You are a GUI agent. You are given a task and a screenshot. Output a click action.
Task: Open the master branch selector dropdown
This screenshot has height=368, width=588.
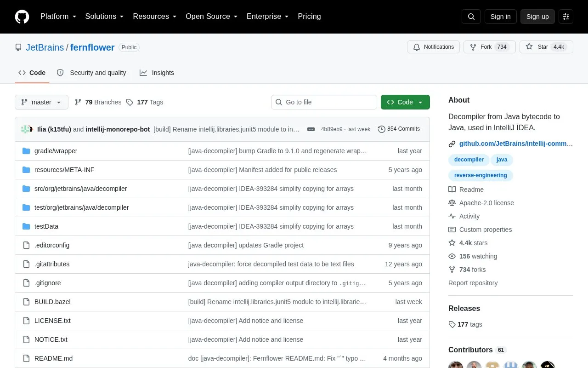[x=41, y=102]
